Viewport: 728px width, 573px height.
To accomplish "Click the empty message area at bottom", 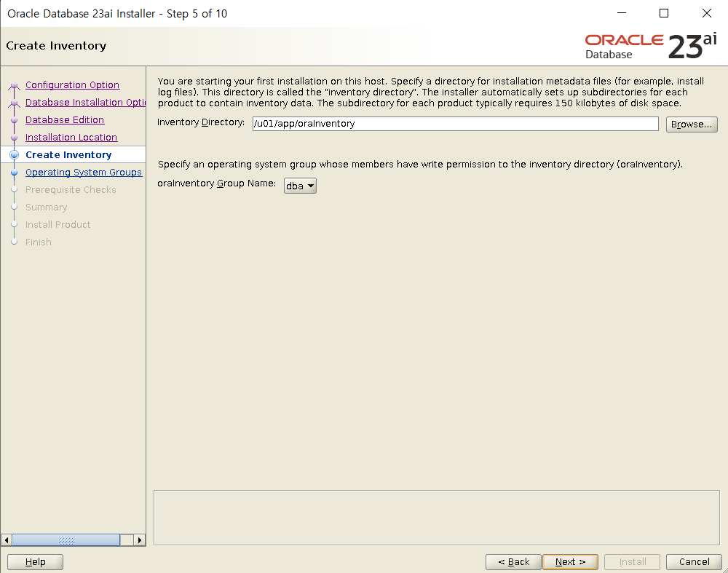I will coord(436,517).
